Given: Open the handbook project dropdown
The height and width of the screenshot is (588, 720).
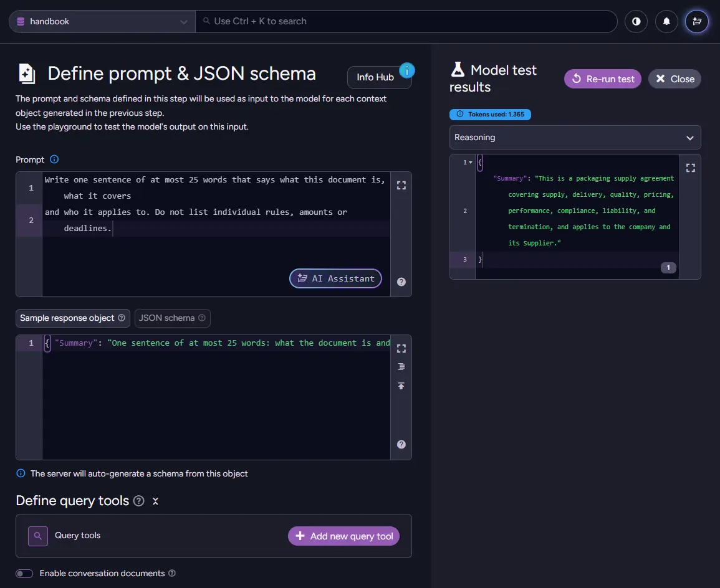Looking at the screenshot, I should point(102,22).
